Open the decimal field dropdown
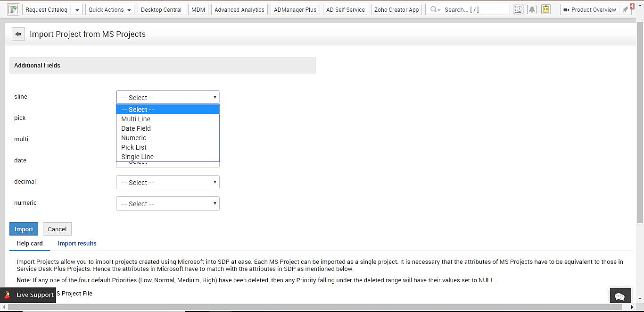 pos(168,182)
